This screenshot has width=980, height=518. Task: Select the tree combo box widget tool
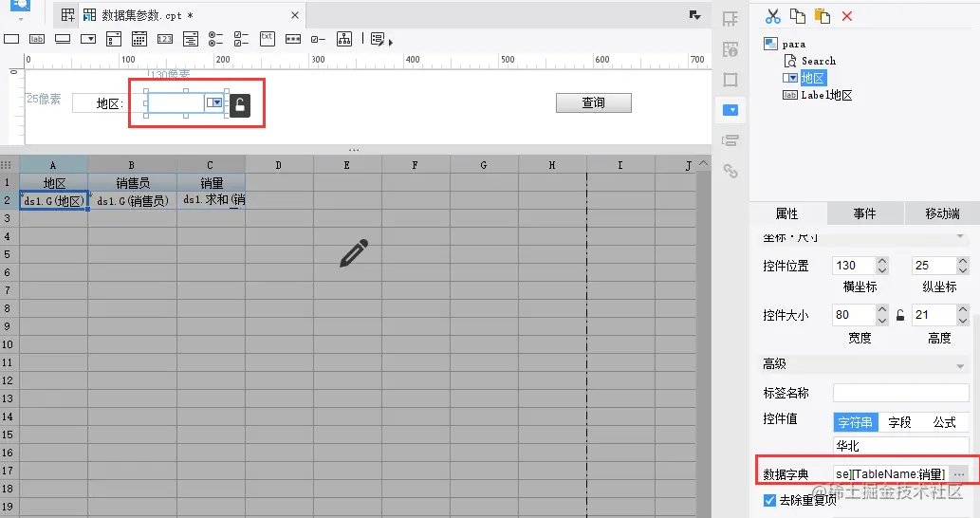[191, 39]
